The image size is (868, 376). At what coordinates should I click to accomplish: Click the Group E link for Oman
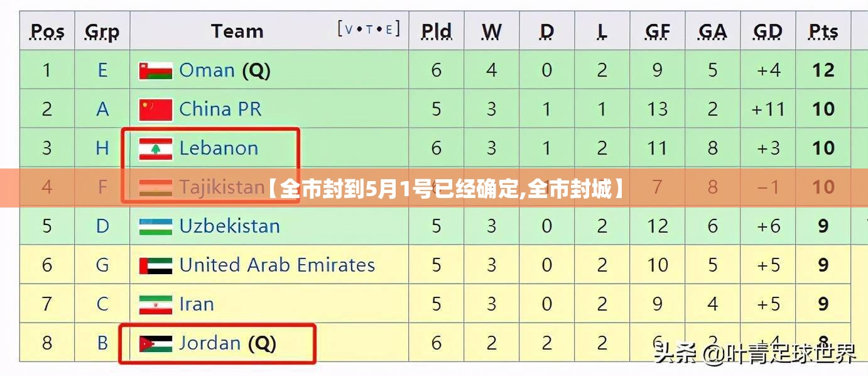[x=102, y=70]
